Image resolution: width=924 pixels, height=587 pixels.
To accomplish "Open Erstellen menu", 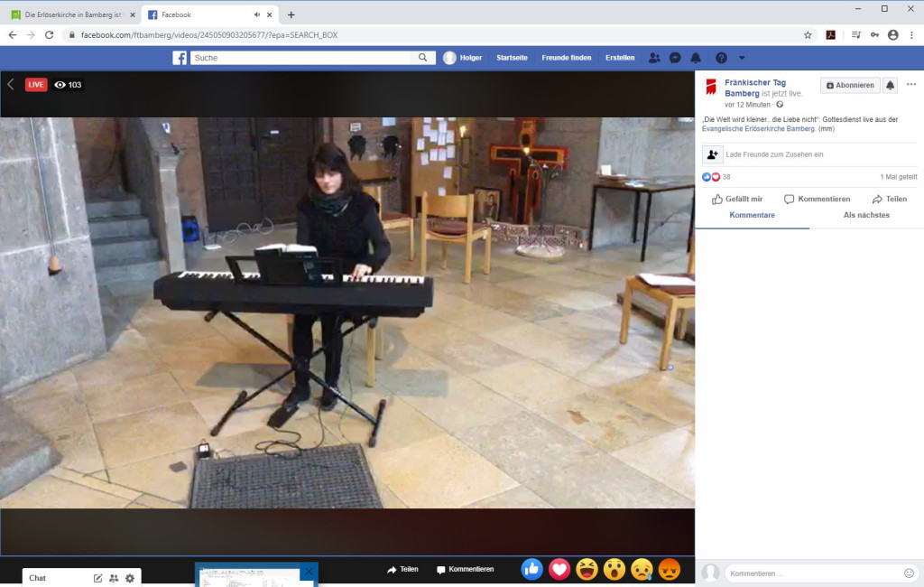I will click(x=620, y=58).
